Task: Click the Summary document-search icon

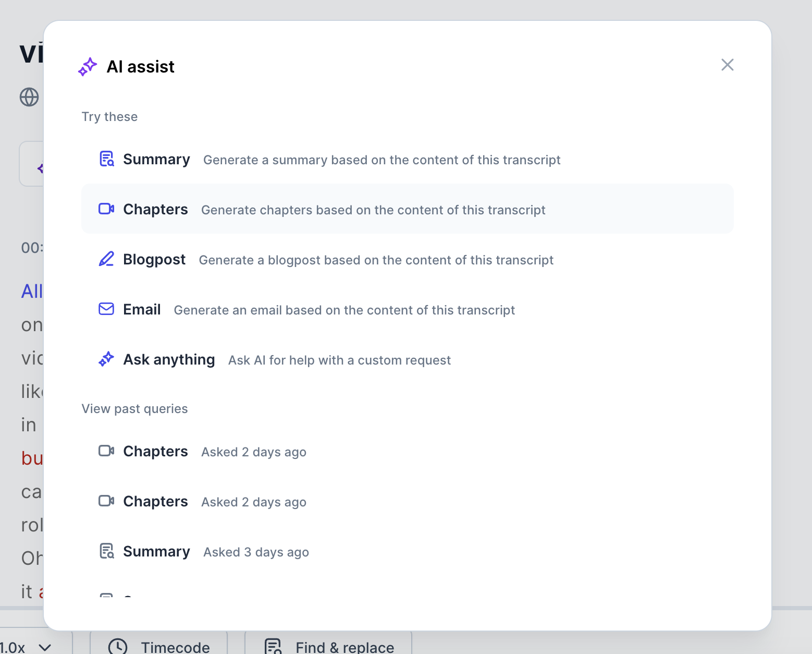Action: (x=106, y=159)
